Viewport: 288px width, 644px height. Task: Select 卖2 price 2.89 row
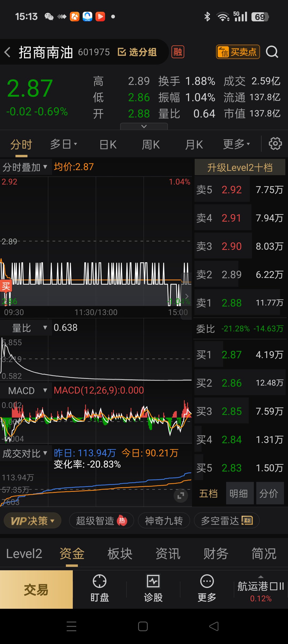pyautogui.click(x=240, y=274)
